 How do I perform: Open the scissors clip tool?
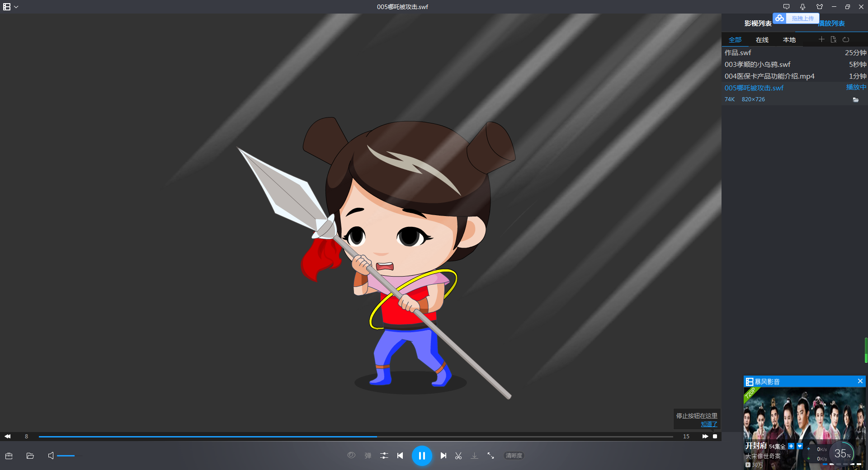point(458,456)
